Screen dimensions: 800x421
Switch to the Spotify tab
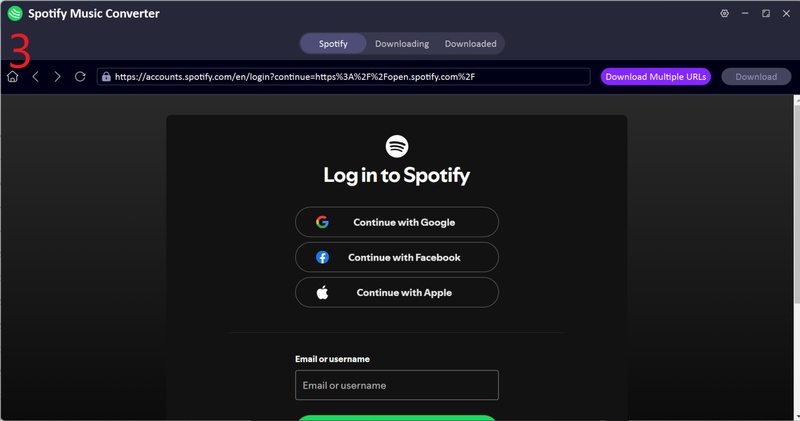click(333, 44)
